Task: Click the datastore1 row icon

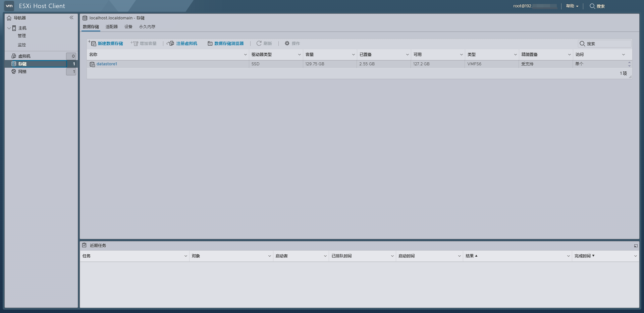Action: (93, 64)
